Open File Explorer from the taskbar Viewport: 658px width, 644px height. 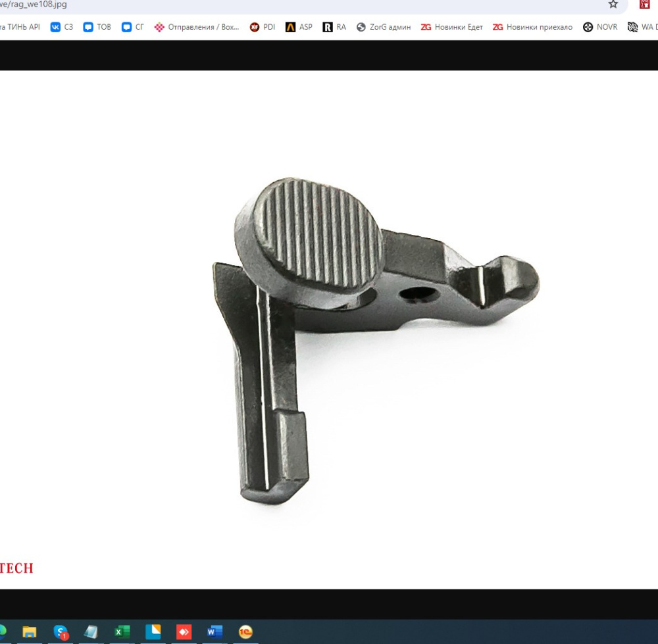coord(30,632)
